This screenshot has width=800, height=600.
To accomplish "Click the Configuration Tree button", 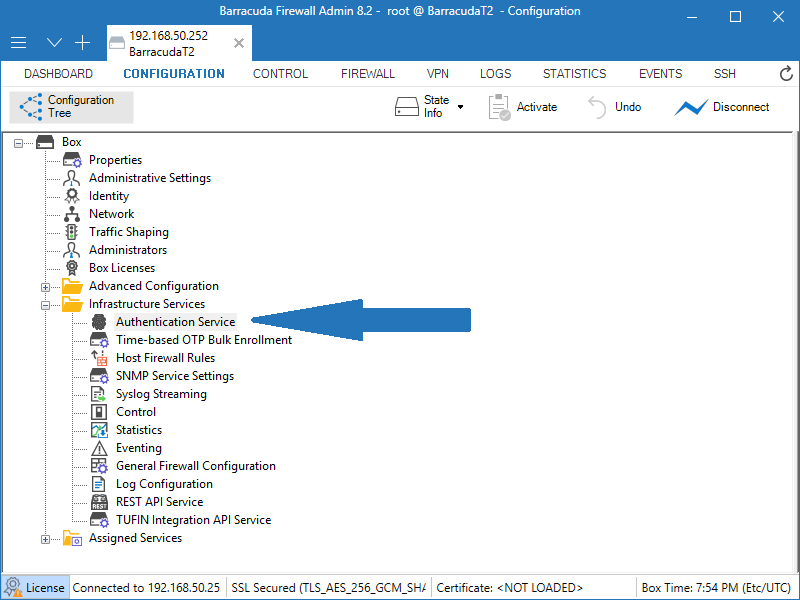I will tap(71, 107).
